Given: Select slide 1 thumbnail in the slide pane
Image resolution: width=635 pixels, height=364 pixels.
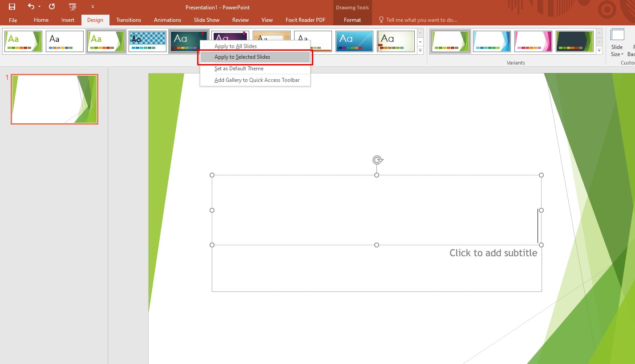Looking at the screenshot, I should pyautogui.click(x=54, y=99).
